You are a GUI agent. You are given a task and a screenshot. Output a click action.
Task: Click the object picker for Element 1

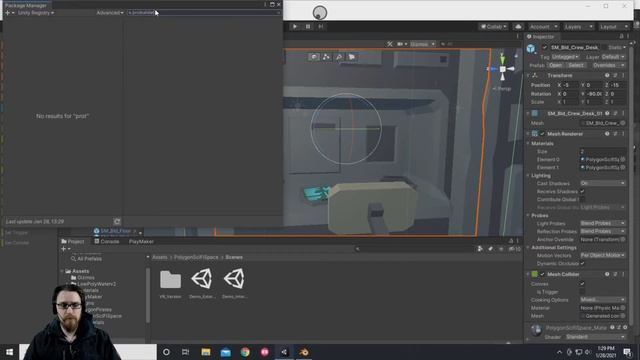point(623,168)
